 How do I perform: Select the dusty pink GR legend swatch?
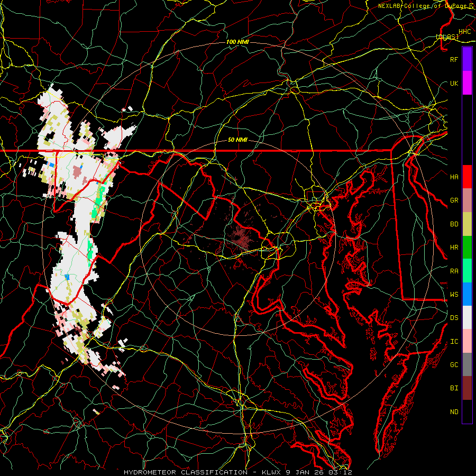(x=467, y=200)
